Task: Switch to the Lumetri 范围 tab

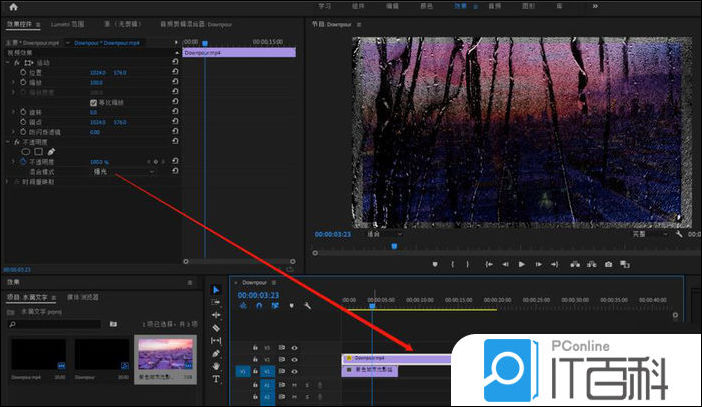Action: tap(65, 22)
